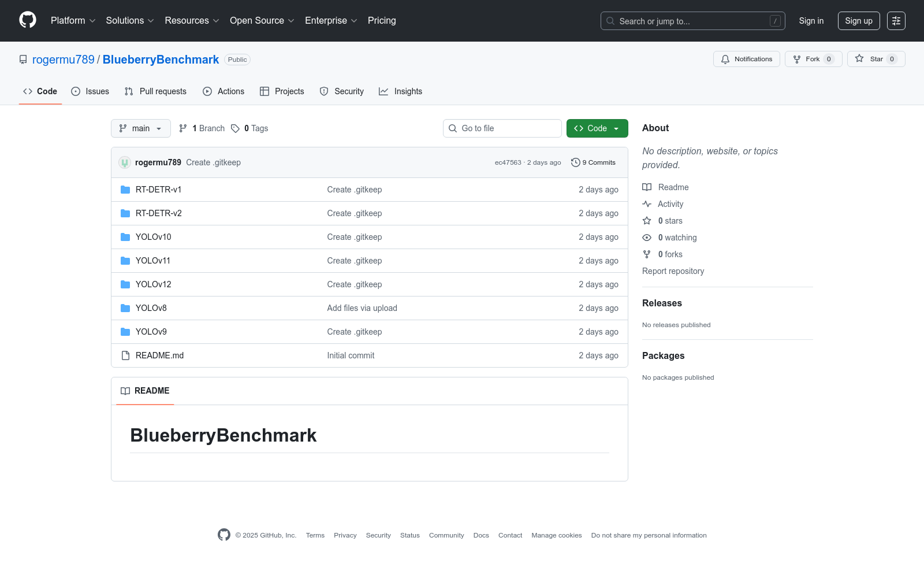Click the RT-DETR-v1 folder icon
Image resolution: width=924 pixels, height=578 pixels.
pos(125,190)
